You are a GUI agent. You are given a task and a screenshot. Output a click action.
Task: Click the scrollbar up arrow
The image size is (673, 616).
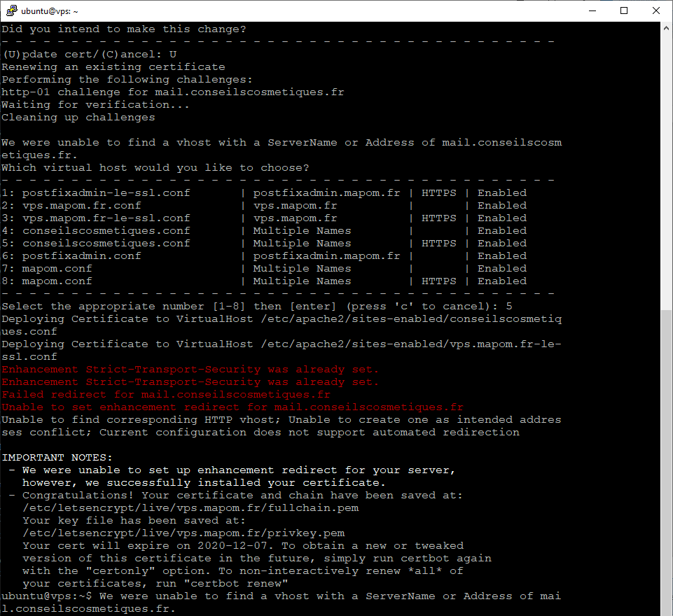click(666, 28)
